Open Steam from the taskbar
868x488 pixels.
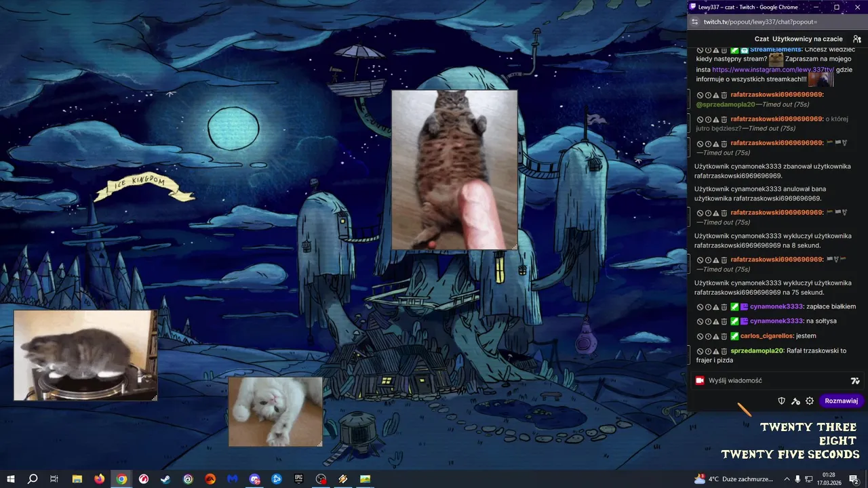165,479
